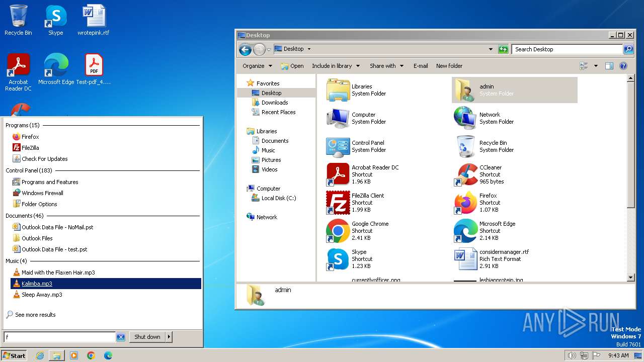Launch the Skype desktop shortcut
Viewport: 644px width, 362px height.
pyautogui.click(x=55, y=20)
